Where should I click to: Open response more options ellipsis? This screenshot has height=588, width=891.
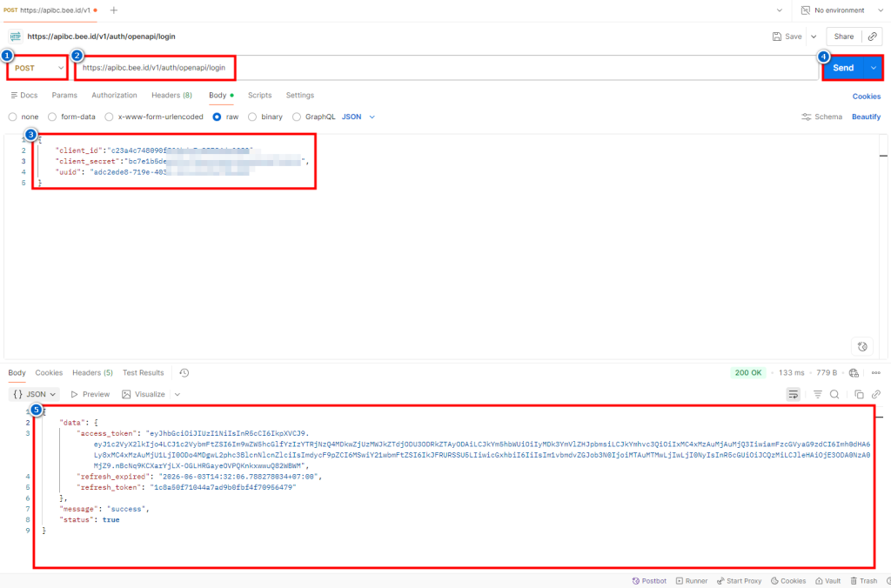point(875,372)
